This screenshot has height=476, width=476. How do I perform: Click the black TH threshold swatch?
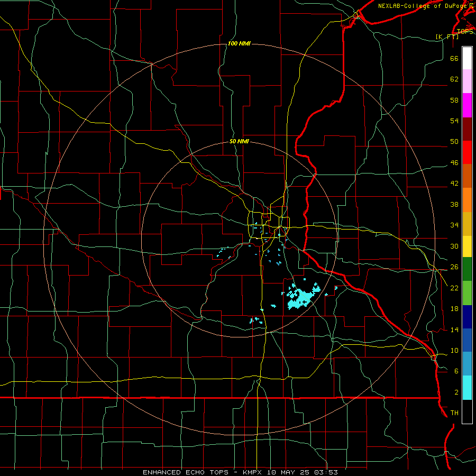(x=467, y=411)
